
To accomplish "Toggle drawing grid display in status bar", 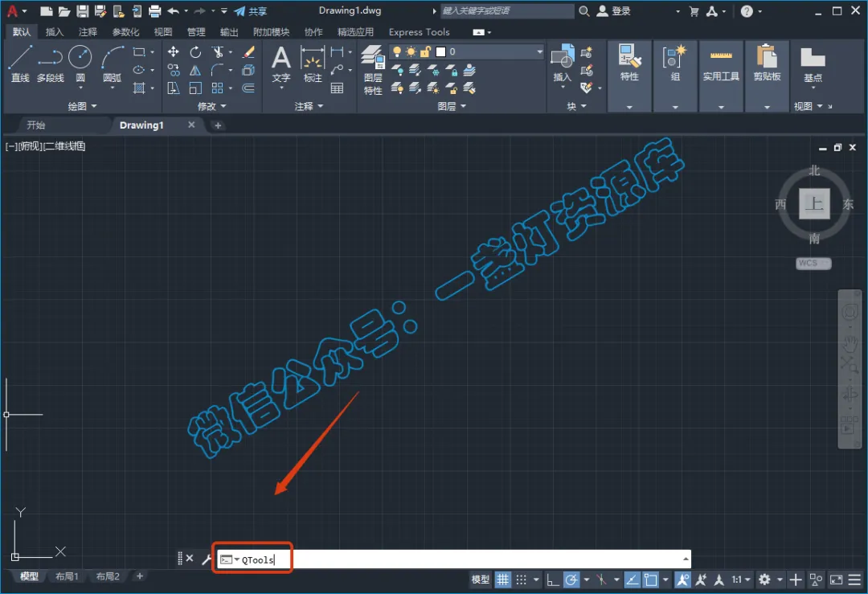I will (x=502, y=580).
